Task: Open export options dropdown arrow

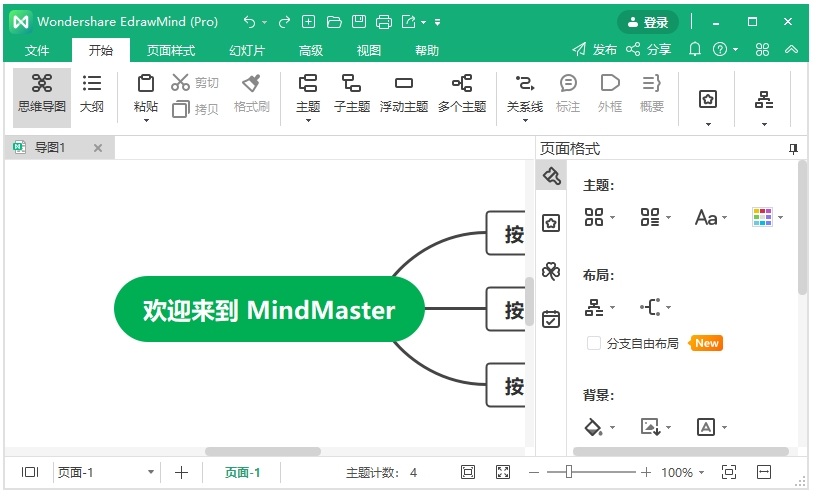Action: 424,22
